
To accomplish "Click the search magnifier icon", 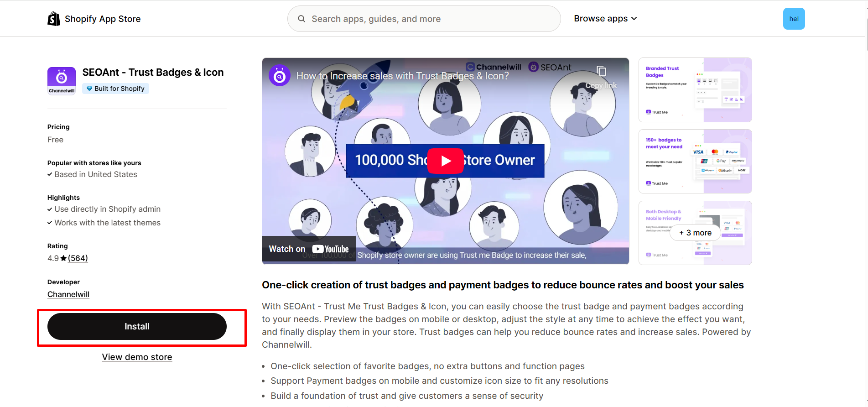I will (301, 19).
